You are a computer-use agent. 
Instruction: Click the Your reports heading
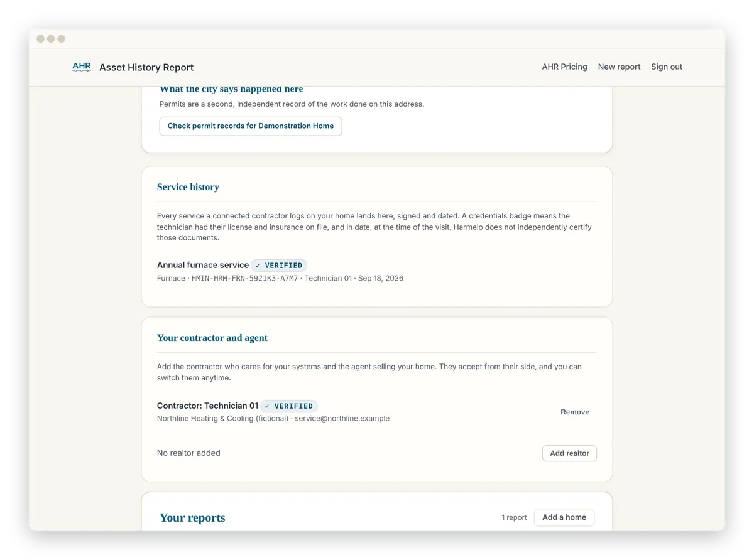tap(192, 518)
